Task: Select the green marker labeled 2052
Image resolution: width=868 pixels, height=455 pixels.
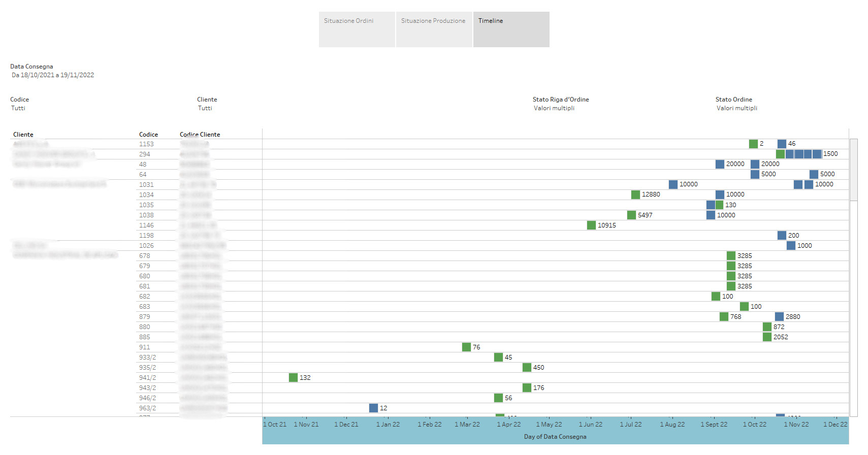Action: [767, 337]
